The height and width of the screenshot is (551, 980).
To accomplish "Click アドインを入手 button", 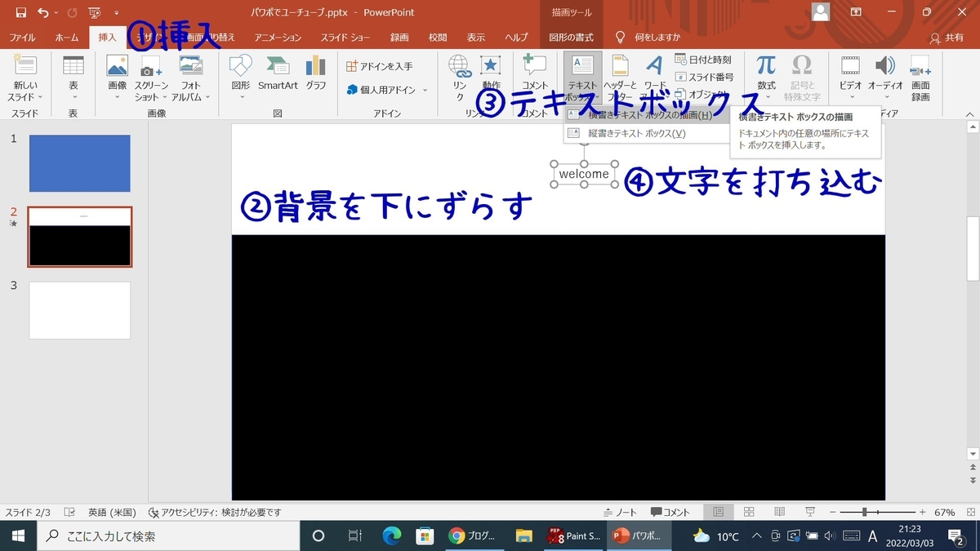I will pos(380,66).
